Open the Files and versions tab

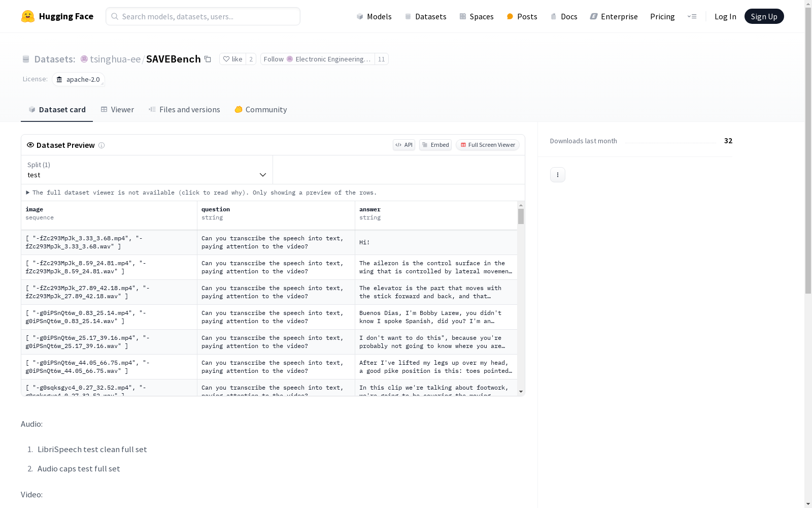(x=184, y=110)
